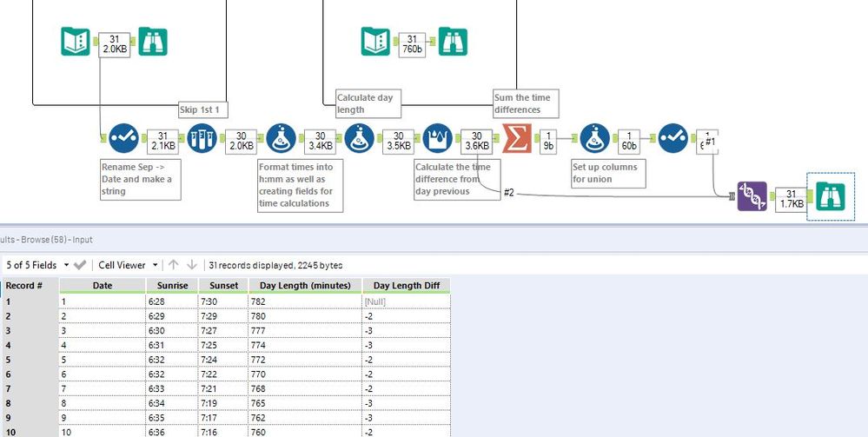Click the Sunset cell 7:25

click(x=223, y=345)
